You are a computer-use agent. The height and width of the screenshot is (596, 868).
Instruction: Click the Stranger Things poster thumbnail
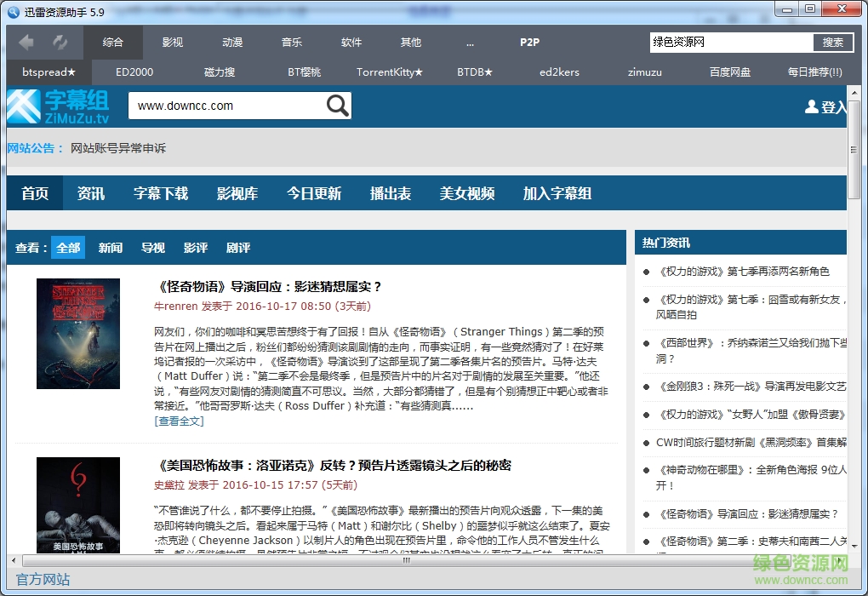tap(78, 334)
